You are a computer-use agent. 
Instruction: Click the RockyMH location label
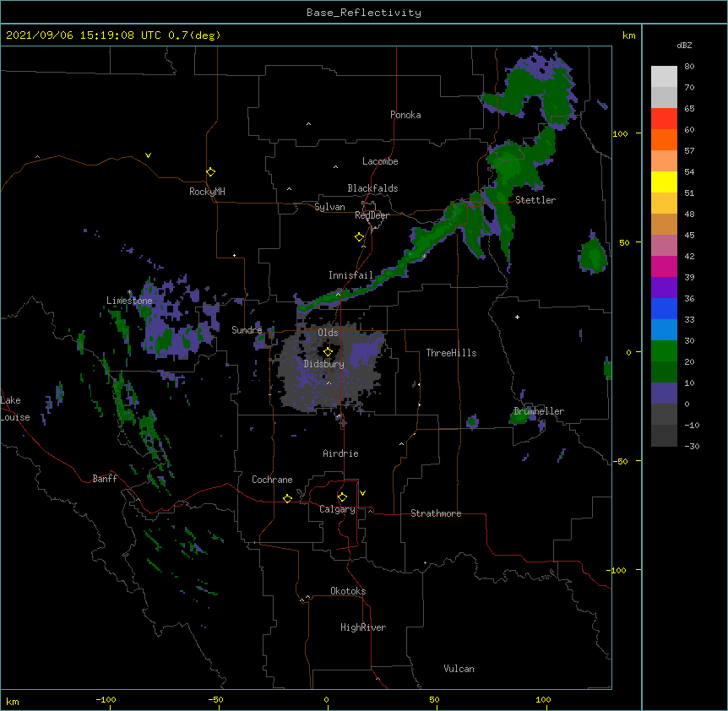(x=207, y=192)
